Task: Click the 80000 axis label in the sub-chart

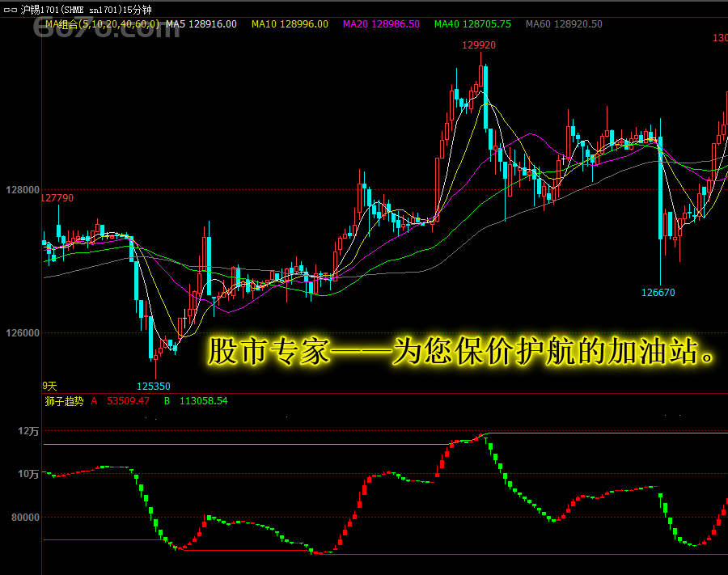Action: tap(24, 518)
